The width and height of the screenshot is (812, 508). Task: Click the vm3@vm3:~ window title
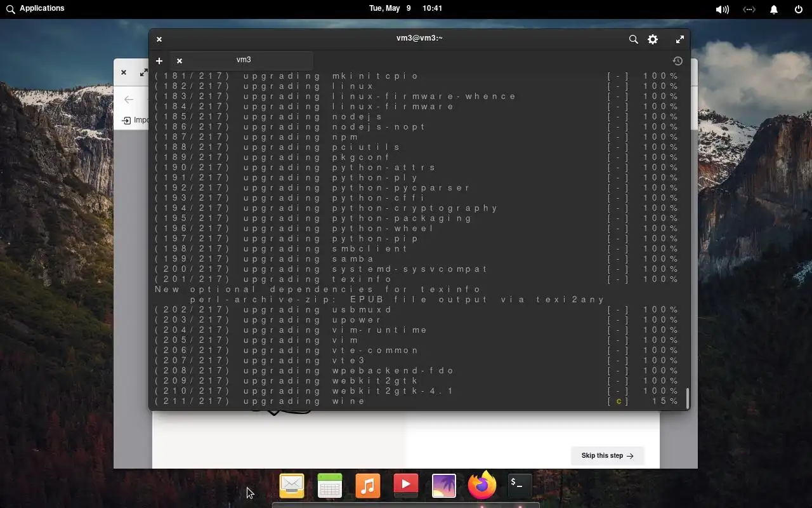[x=419, y=38]
